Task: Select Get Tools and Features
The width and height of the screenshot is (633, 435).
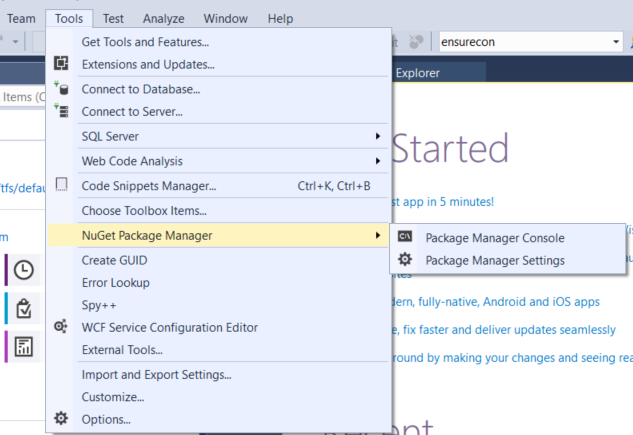Action: (x=145, y=42)
